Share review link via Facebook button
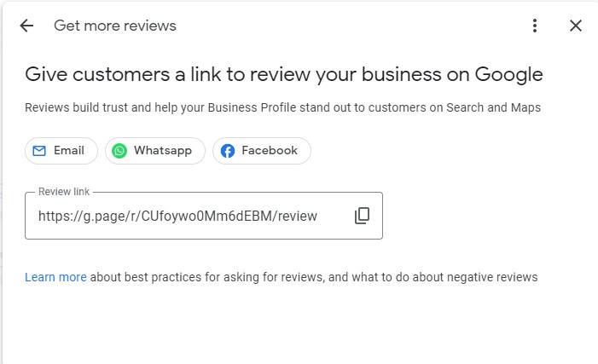Screen dimensions: 598x364 262,151
